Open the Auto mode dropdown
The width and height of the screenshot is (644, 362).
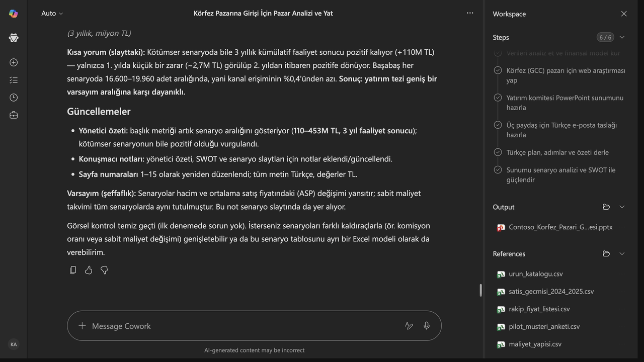[x=52, y=14]
